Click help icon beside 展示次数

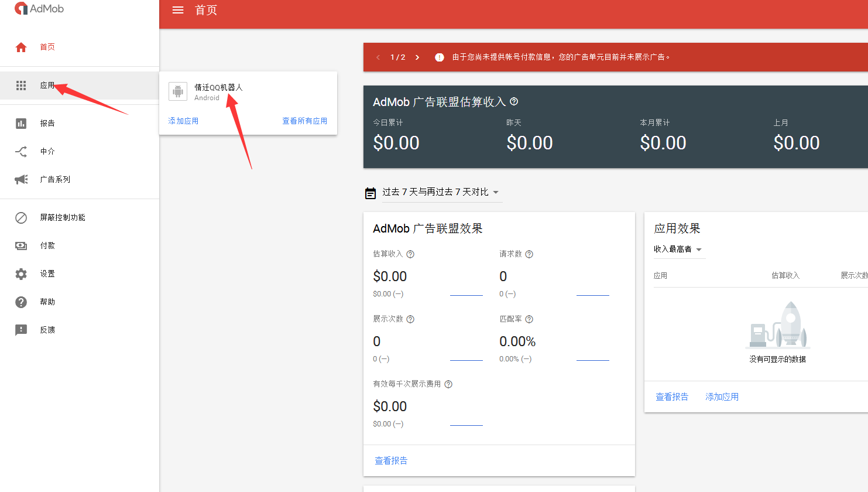[x=410, y=319]
